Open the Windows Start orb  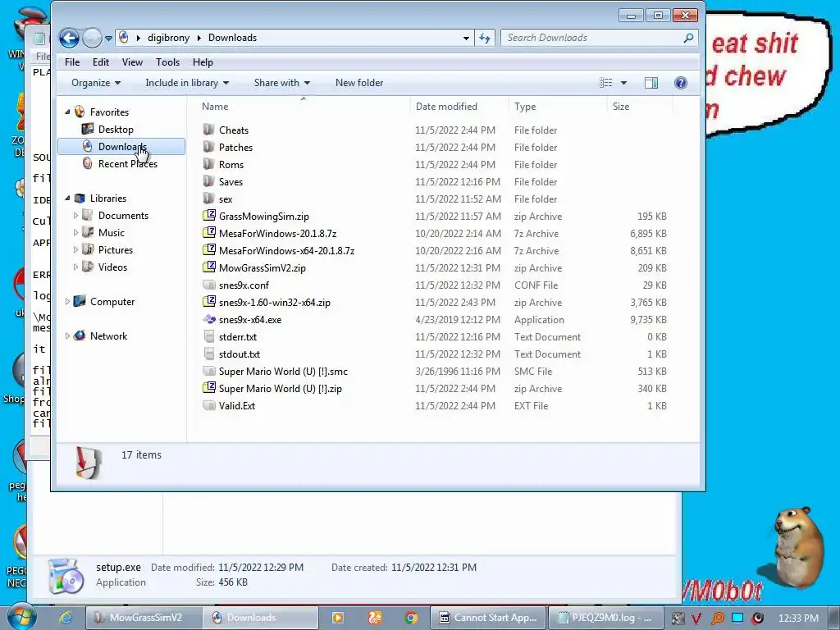(x=21, y=617)
